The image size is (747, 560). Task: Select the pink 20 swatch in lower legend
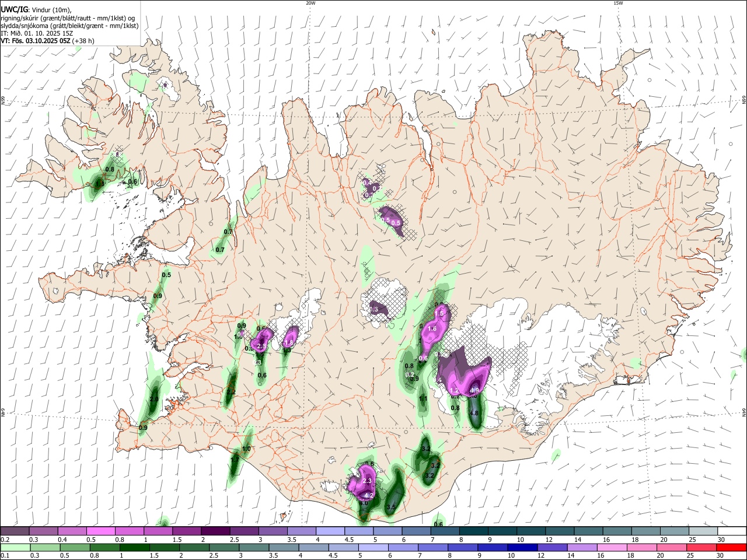click(672, 548)
